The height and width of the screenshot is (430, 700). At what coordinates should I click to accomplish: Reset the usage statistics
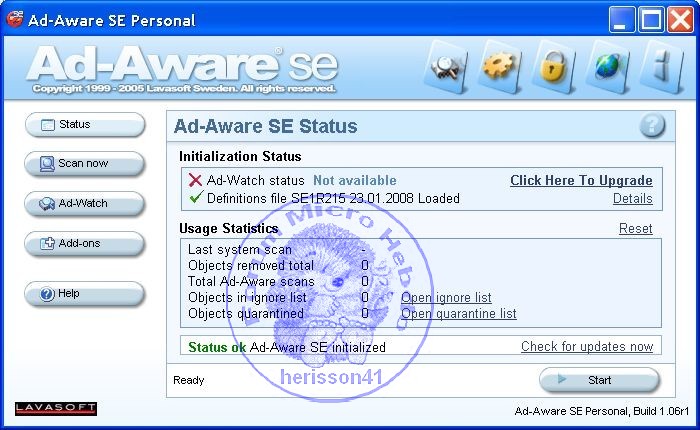coord(636,229)
